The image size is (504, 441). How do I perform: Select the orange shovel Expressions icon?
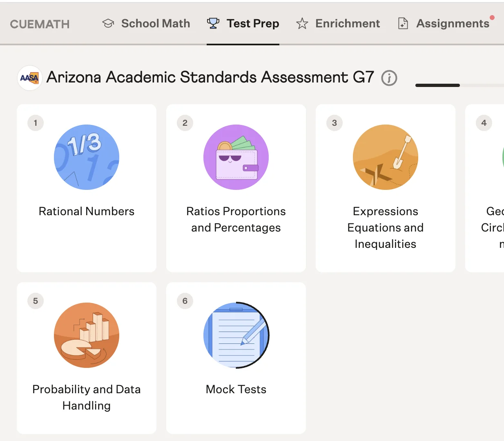386,157
